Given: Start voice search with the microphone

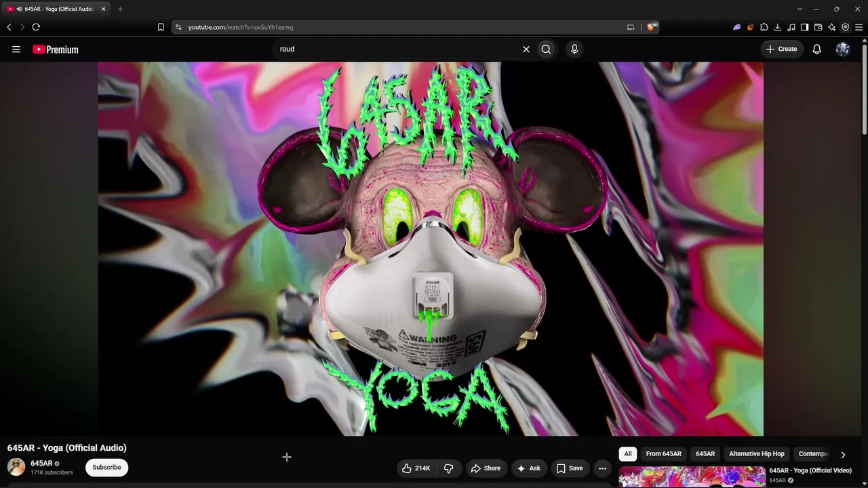Looking at the screenshot, I should 574,49.
